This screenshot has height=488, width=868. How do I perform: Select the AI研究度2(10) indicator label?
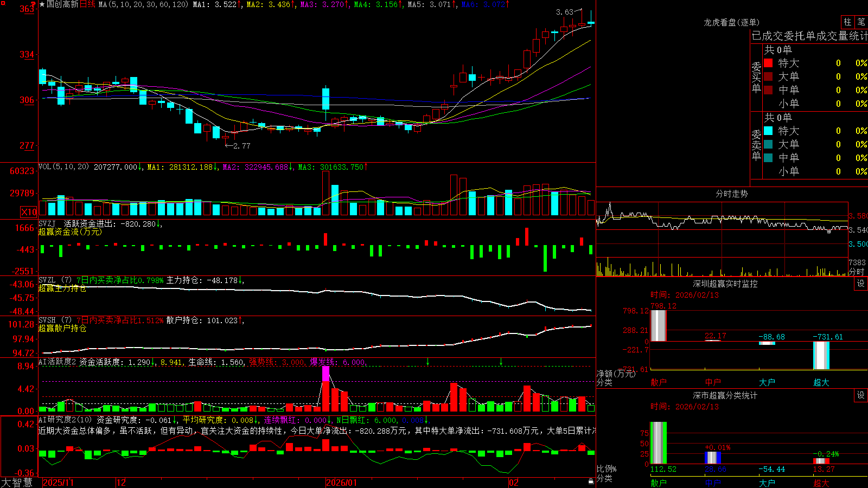coord(66,420)
